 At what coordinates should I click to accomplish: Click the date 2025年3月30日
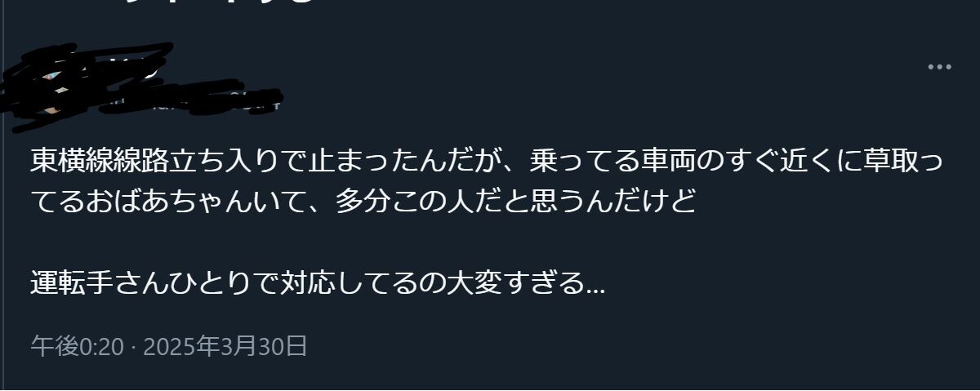coord(225,346)
